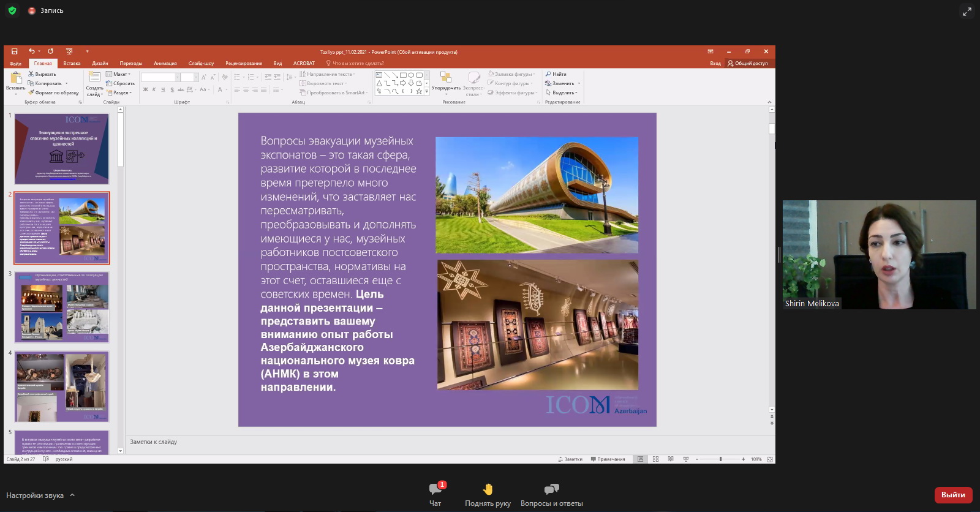Switch to the Дизайн ribbon tab
Viewport: 980px width, 512px height.
coord(100,63)
